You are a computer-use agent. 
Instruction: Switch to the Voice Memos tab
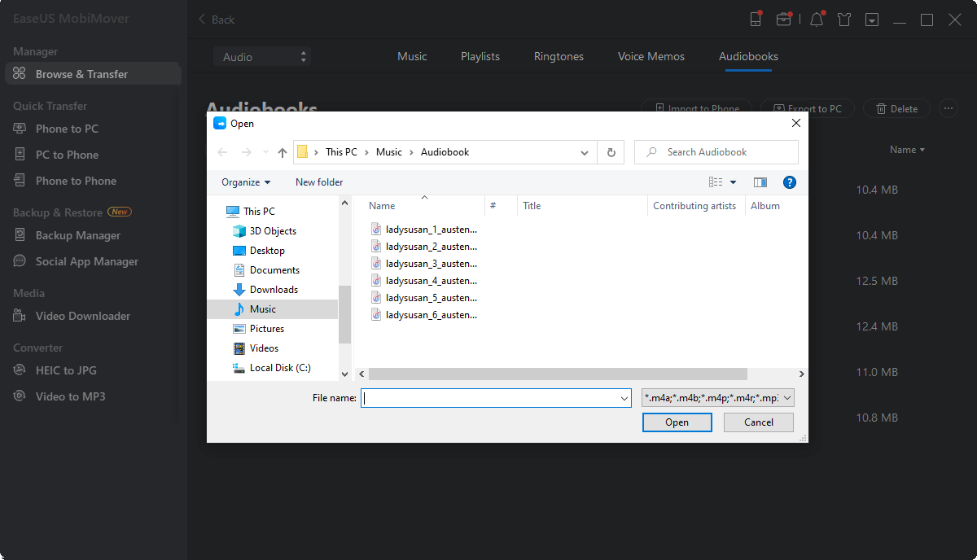[x=651, y=57]
